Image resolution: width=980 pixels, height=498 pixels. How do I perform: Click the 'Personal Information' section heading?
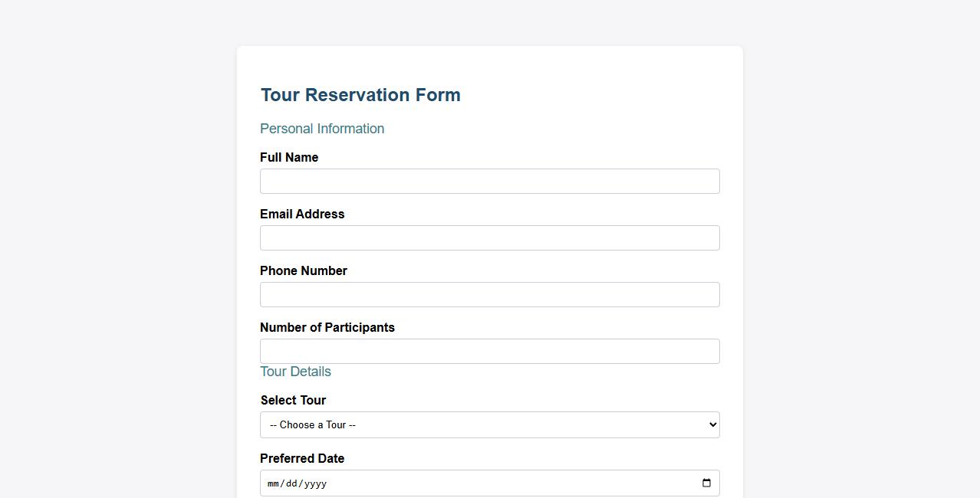tap(322, 128)
